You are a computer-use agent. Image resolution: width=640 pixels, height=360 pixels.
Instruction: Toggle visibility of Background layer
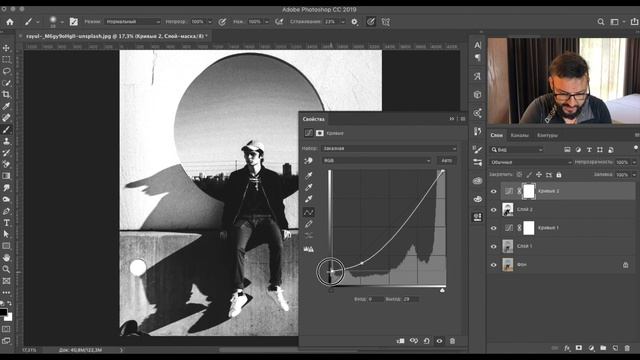(493, 265)
